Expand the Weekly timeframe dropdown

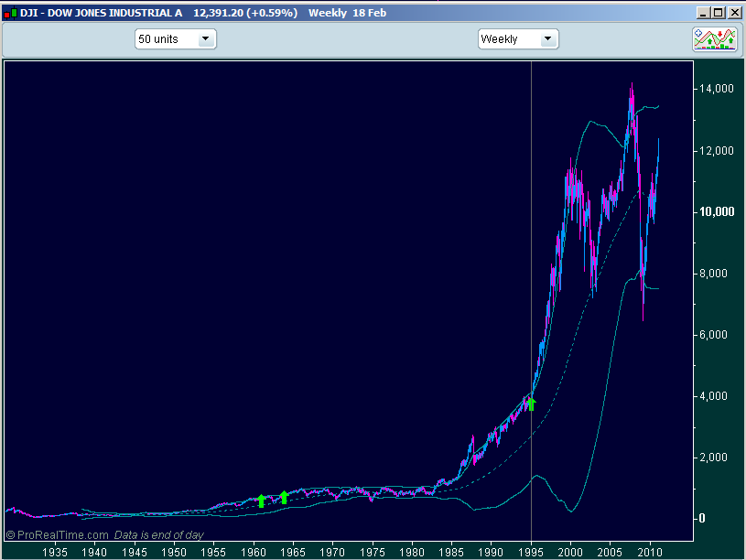(518, 39)
